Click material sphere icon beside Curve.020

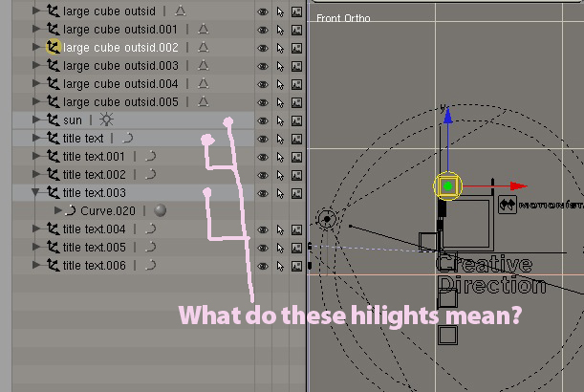161,210
